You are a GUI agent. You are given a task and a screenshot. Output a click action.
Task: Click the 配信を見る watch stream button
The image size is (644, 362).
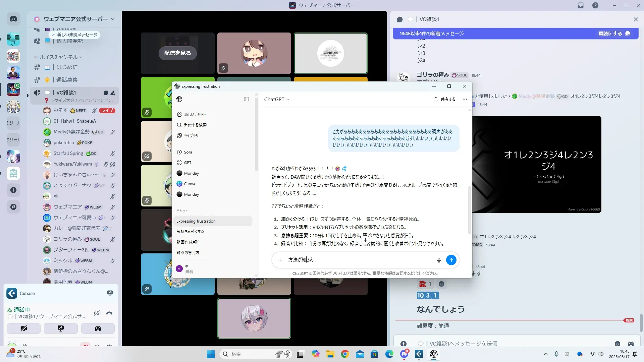pos(177,53)
